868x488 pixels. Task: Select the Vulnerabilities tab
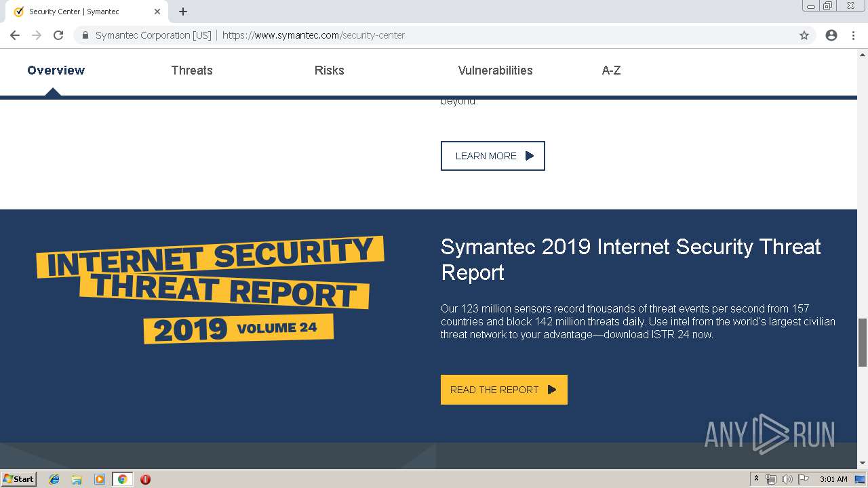pyautogui.click(x=495, y=70)
